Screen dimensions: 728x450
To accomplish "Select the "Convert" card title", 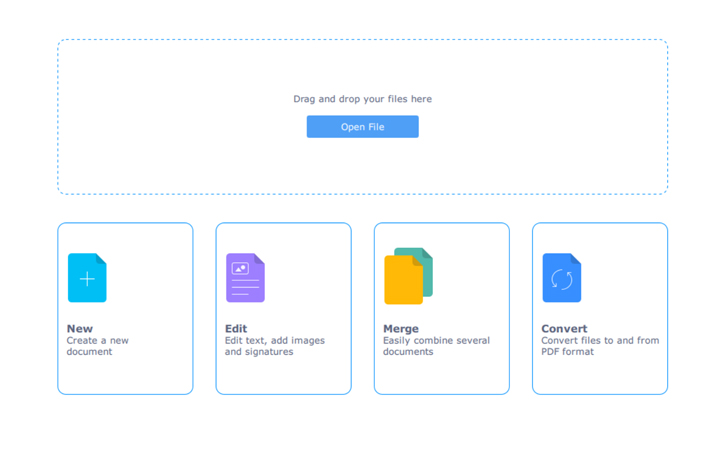I will pos(564,329).
